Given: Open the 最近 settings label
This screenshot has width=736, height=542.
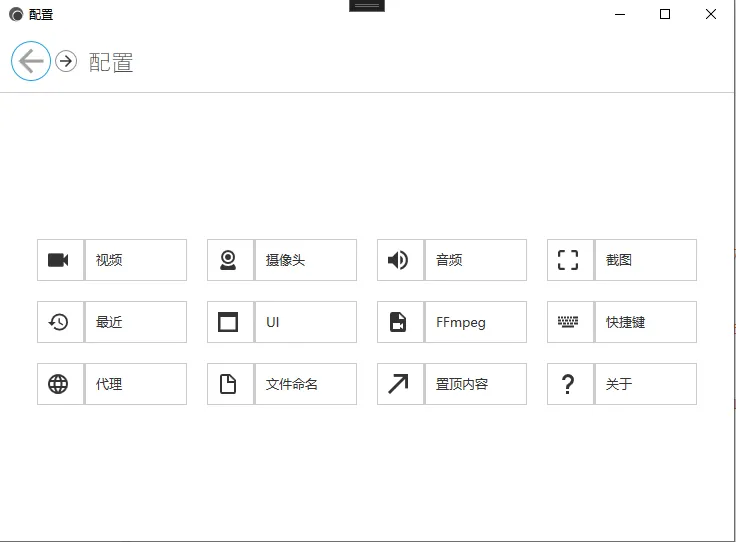Looking at the screenshot, I should (x=109, y=322).
